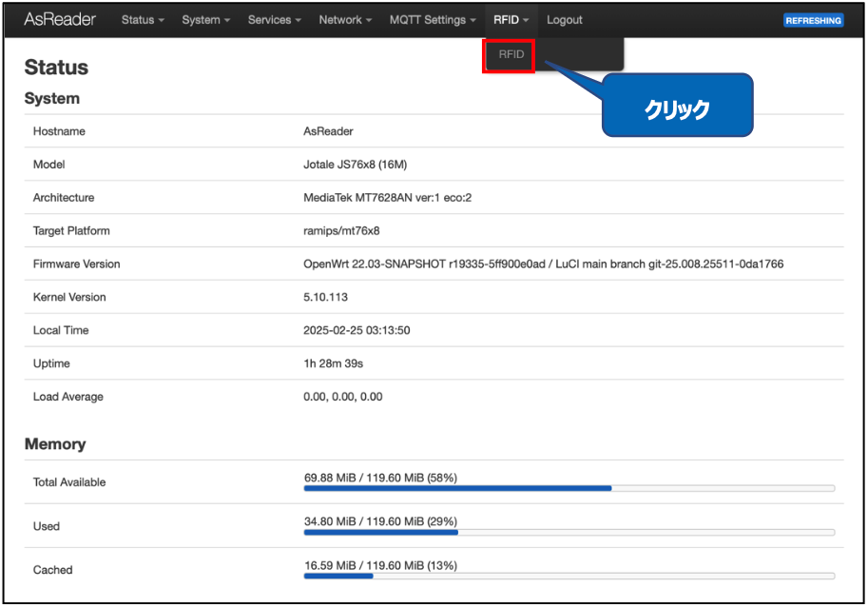This screenshot has height=607, width=868.
Task: Collapse the RFID top navigation menu
Action: pos(511,20)
